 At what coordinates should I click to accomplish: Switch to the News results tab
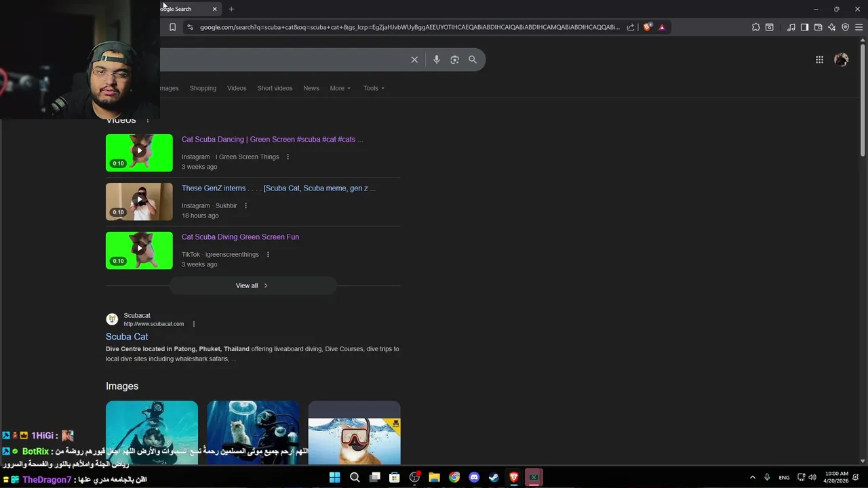coord(311,88)
